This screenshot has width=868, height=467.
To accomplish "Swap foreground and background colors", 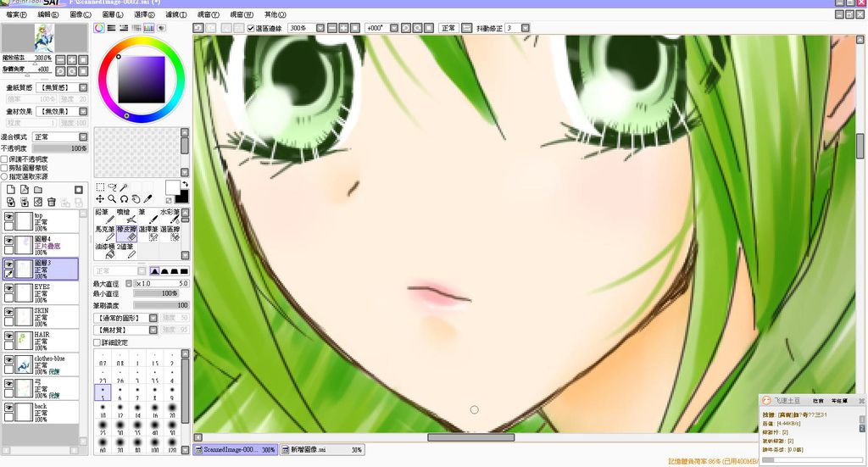I will [185, 184].
